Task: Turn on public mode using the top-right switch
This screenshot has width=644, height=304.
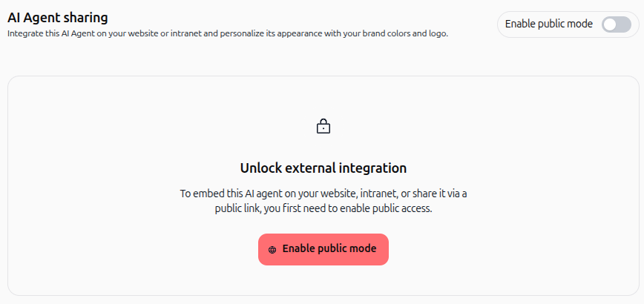Action: tap(616, 24)
